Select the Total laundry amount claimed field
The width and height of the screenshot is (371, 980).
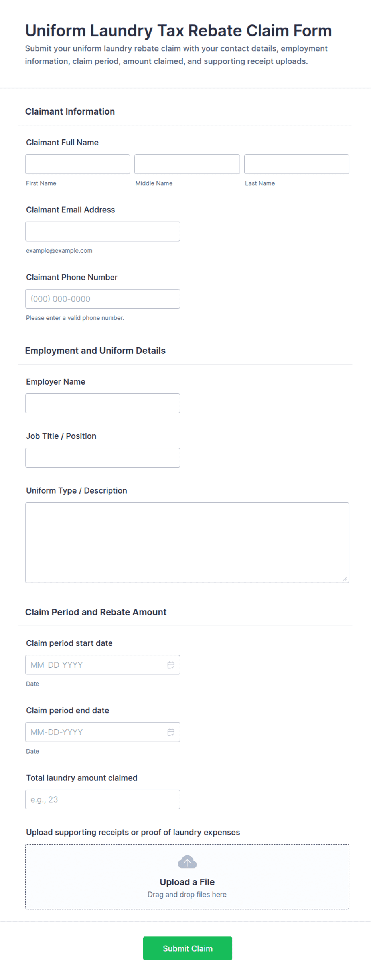103,799
